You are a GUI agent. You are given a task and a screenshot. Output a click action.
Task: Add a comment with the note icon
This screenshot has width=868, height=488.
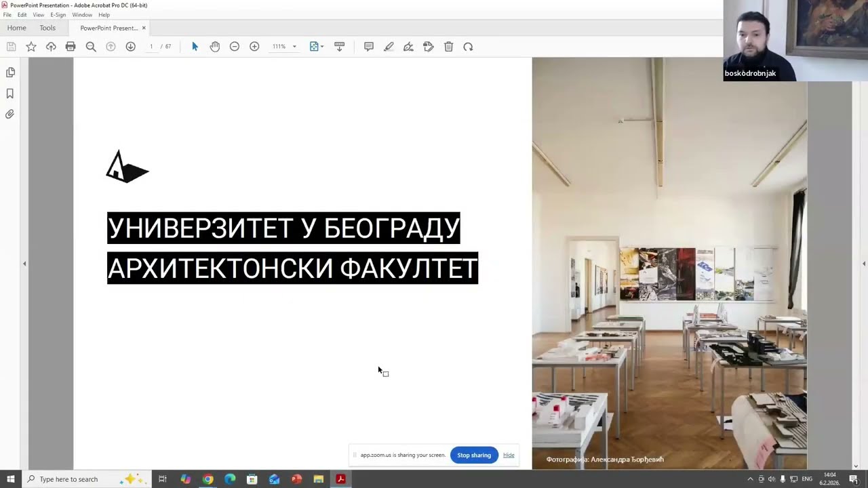click(x=369, y=47)
